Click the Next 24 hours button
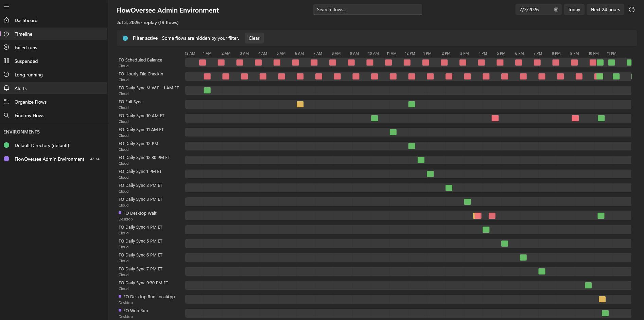 [605, 10]
